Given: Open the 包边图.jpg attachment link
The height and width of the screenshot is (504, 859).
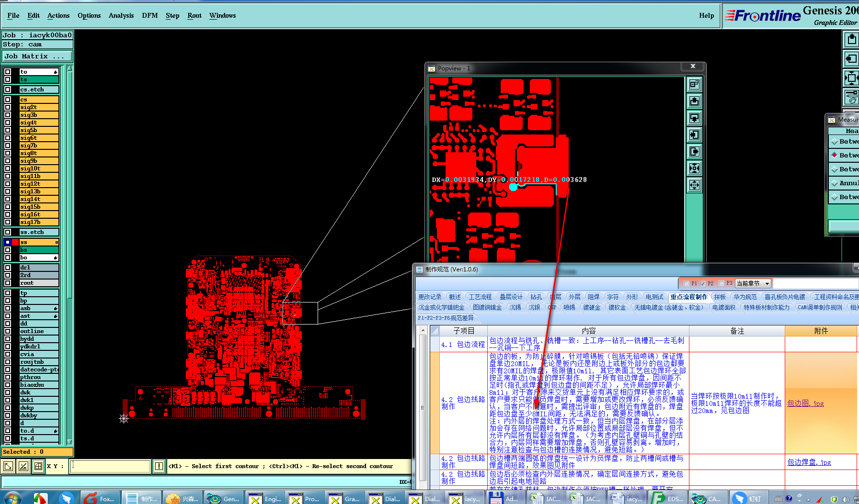Looking at the screenshot, I should coord(805,403).
